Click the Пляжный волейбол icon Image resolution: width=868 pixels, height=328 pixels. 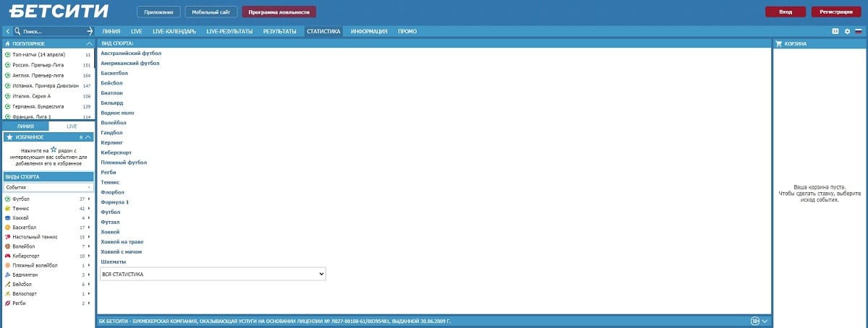7,265
